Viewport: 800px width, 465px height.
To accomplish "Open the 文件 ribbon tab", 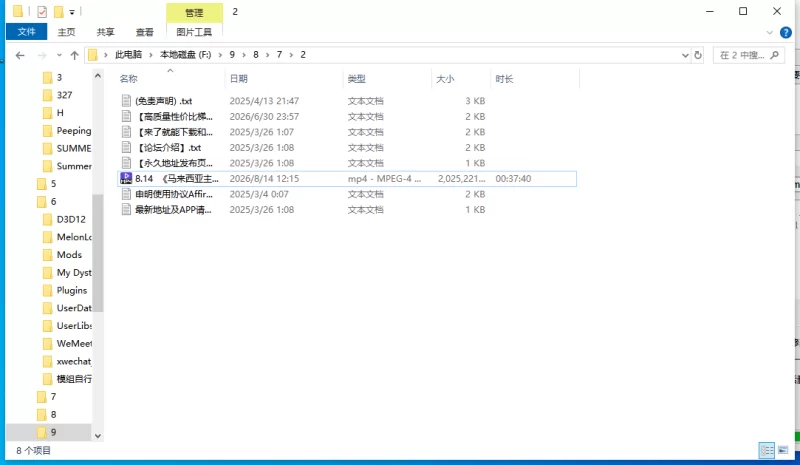I will coord(27,32).
